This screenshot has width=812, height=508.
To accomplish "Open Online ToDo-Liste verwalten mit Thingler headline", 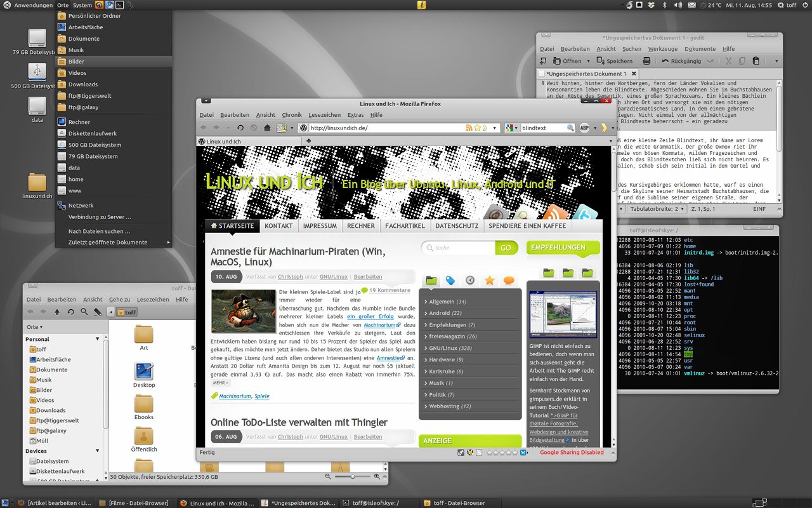I will pyautogui.click(x=299, y=422).
